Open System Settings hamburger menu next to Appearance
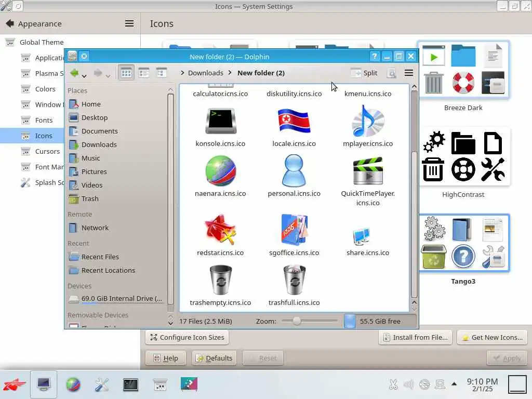Screen dimensions: 532x399 tap(129, 23)
